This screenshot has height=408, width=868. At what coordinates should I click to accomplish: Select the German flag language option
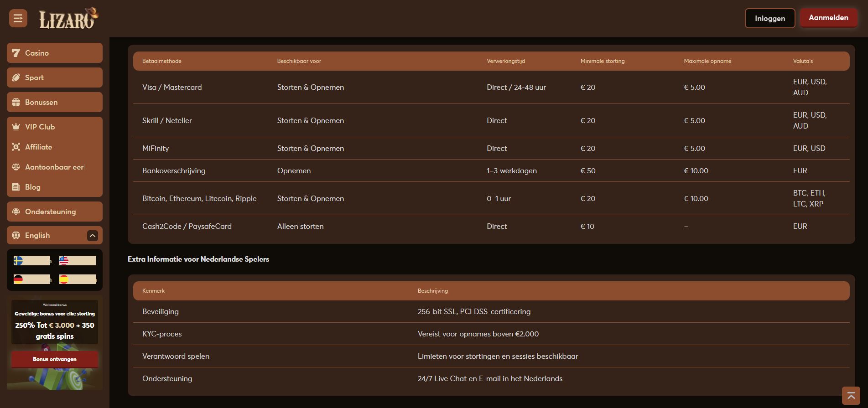coord(32,279)
